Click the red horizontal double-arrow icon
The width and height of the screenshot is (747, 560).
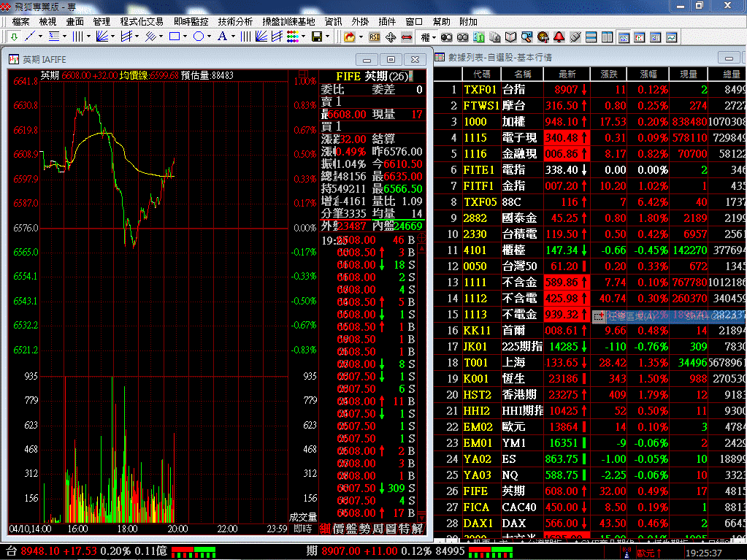pyautogui.click(x=407, y=37)
